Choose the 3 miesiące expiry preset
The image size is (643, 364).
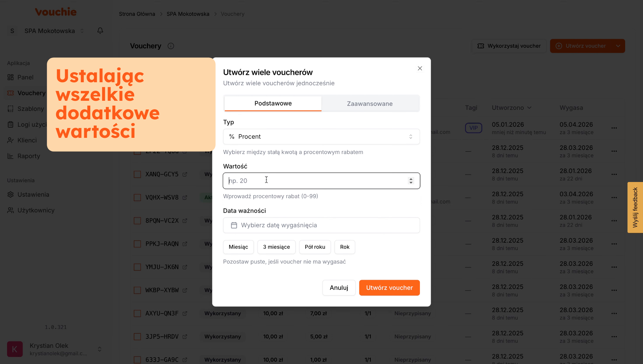pos(276,247)
